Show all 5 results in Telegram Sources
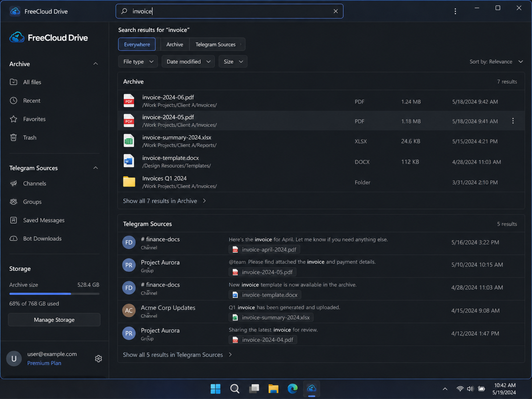This screenshot has height=399, width=532. click(177, 355)
